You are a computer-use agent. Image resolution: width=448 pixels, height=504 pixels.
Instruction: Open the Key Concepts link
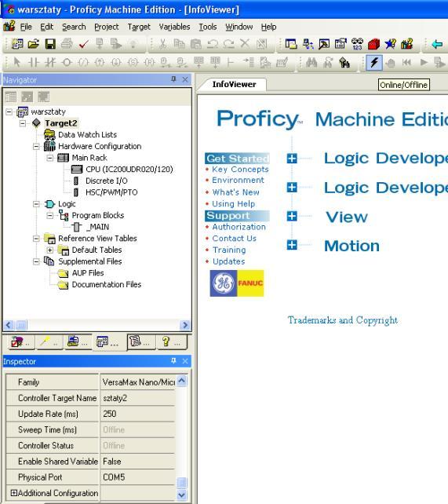click(x=240, y=170)
